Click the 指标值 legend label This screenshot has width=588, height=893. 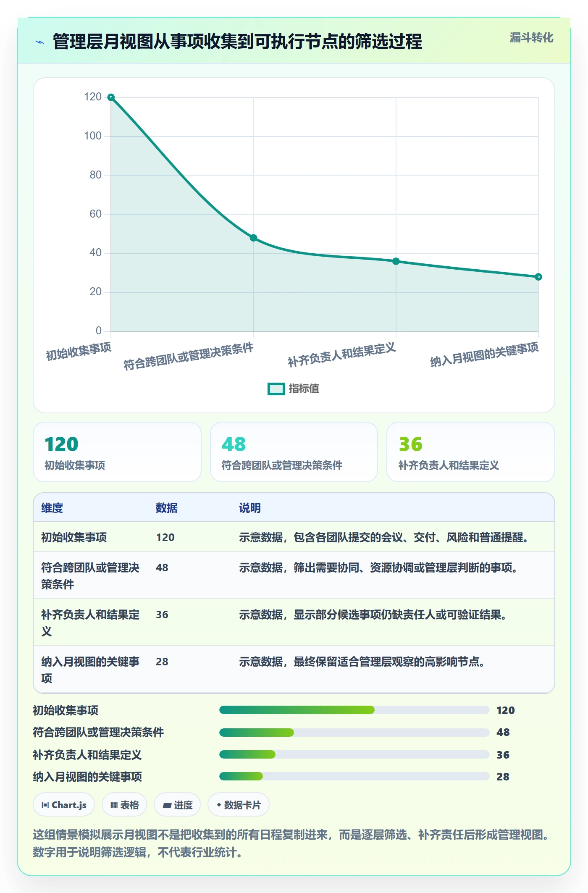pyautogui.click(x=304, y=389)
